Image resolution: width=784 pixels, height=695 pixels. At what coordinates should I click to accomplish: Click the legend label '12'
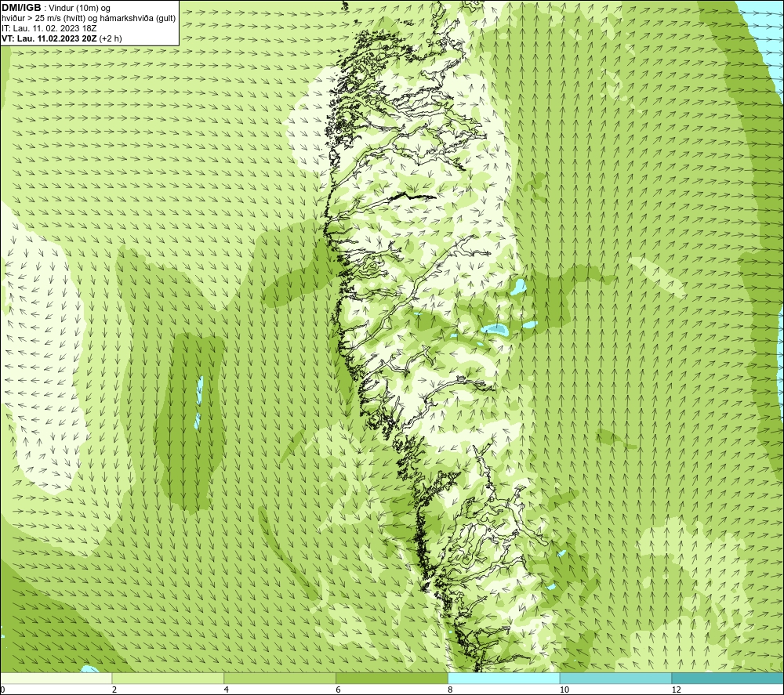[676, 690]
